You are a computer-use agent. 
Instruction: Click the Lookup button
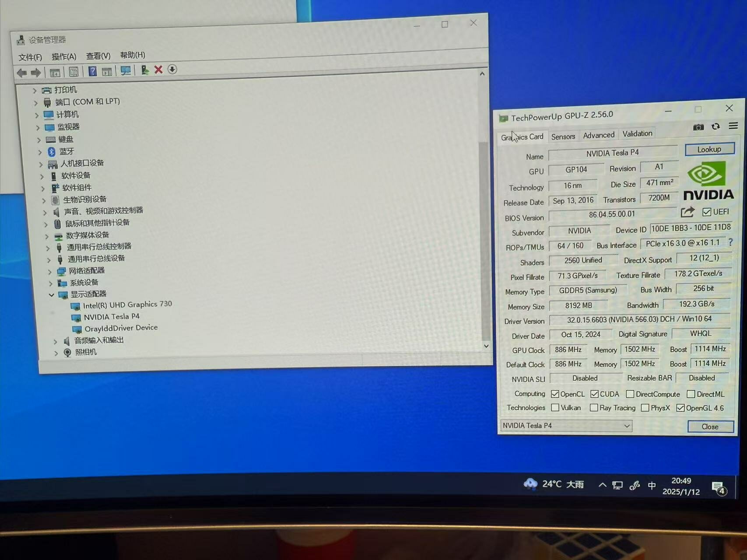coord(709,149)
